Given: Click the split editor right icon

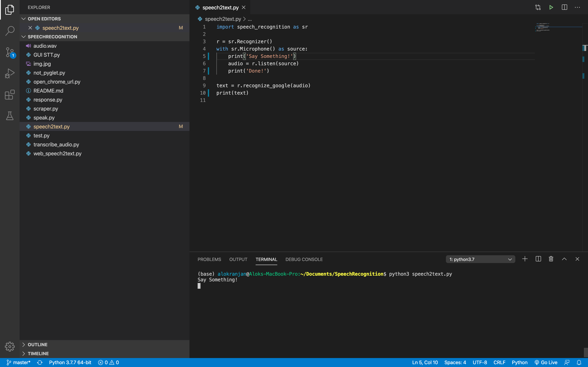Looking at the screenshot, I should pyautogui.click(x=564, y=7).
